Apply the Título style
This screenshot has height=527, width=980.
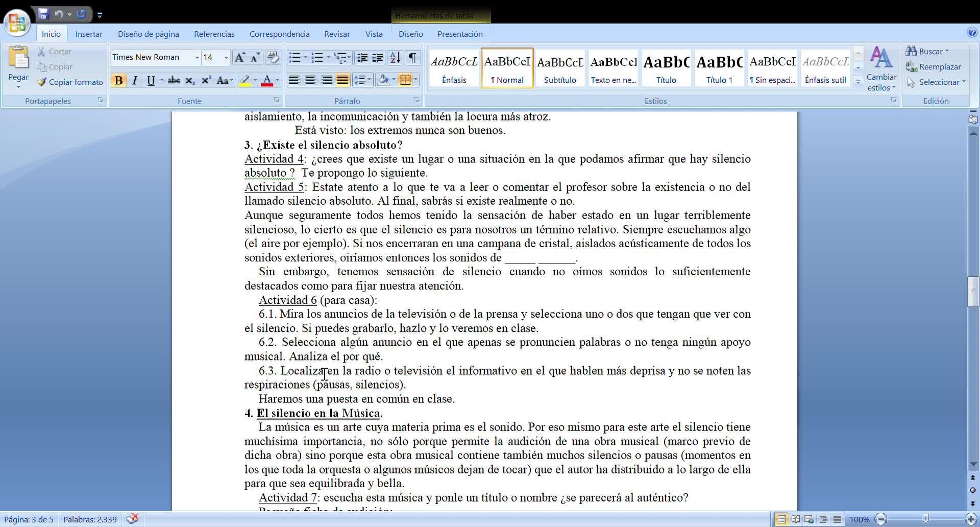[x=666, y=68]
